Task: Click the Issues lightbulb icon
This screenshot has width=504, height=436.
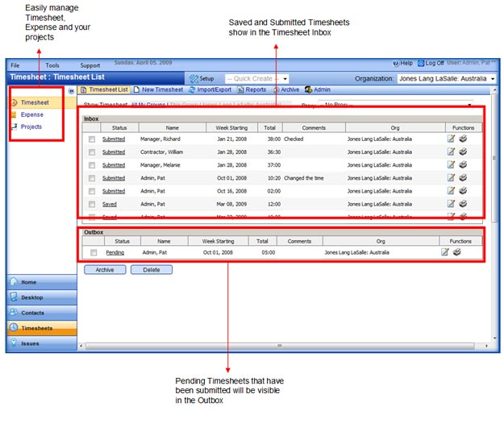Action: pyautogui.click(x=14, y=343)
